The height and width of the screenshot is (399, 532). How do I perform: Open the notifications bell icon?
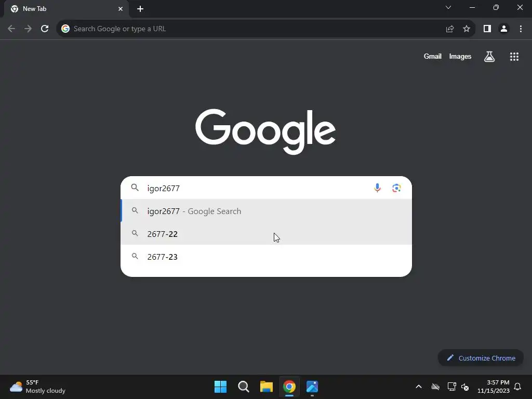tap(517, 387)
